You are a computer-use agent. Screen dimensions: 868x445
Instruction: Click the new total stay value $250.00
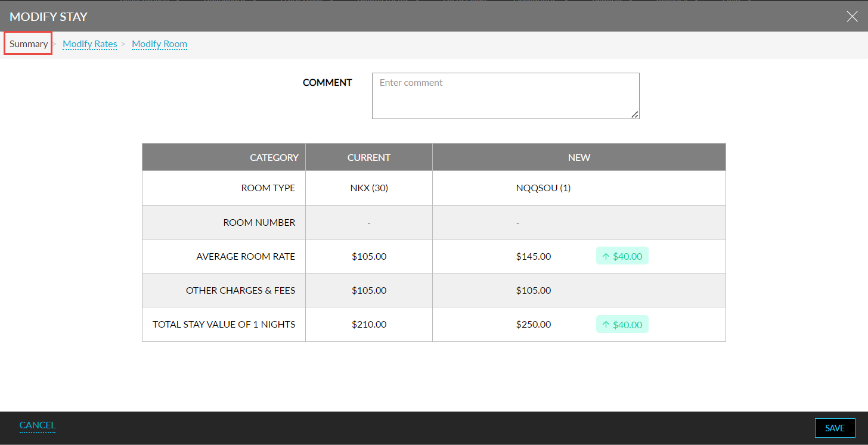pos(534,325)
